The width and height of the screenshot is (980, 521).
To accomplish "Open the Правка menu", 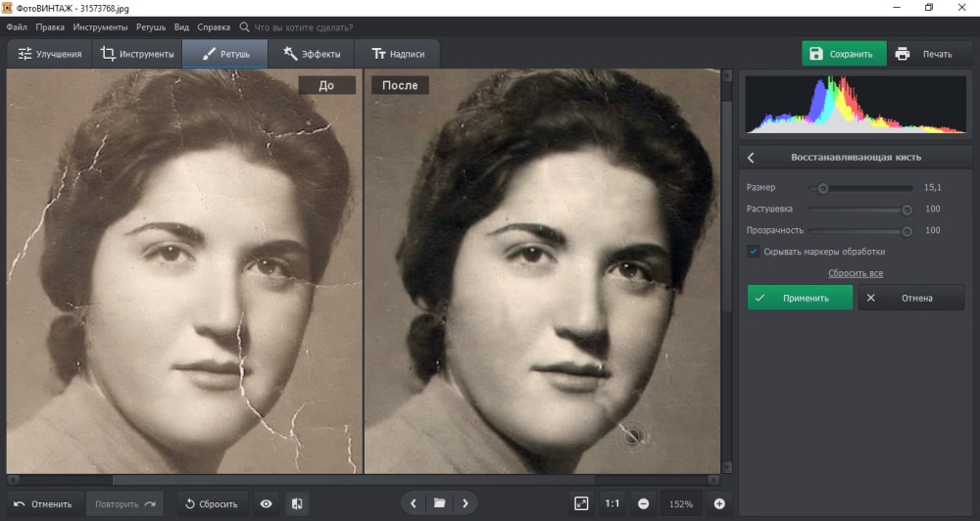I will (x=50, y=27).
